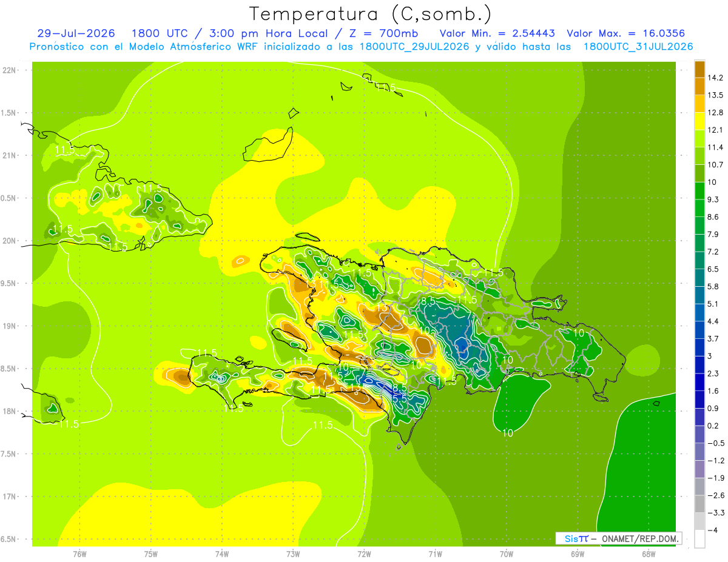Click the '68W' longitude axis label
The width and height of the screenshot is (728, 562).
649,554
